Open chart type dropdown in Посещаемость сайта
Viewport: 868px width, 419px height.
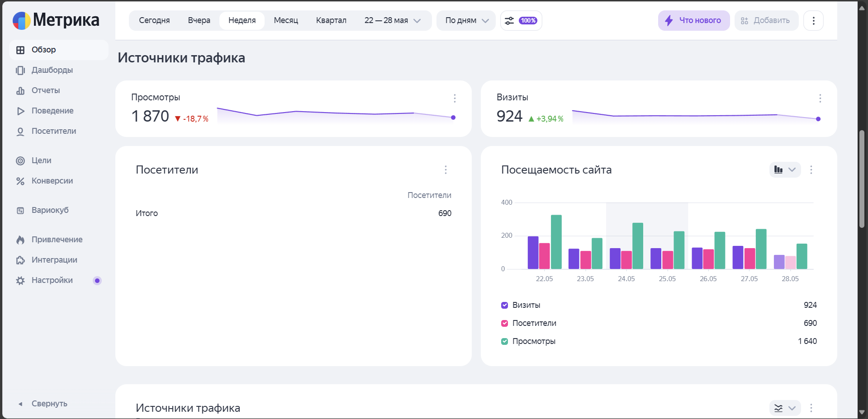pyautogui.click(x=785, y=169)
